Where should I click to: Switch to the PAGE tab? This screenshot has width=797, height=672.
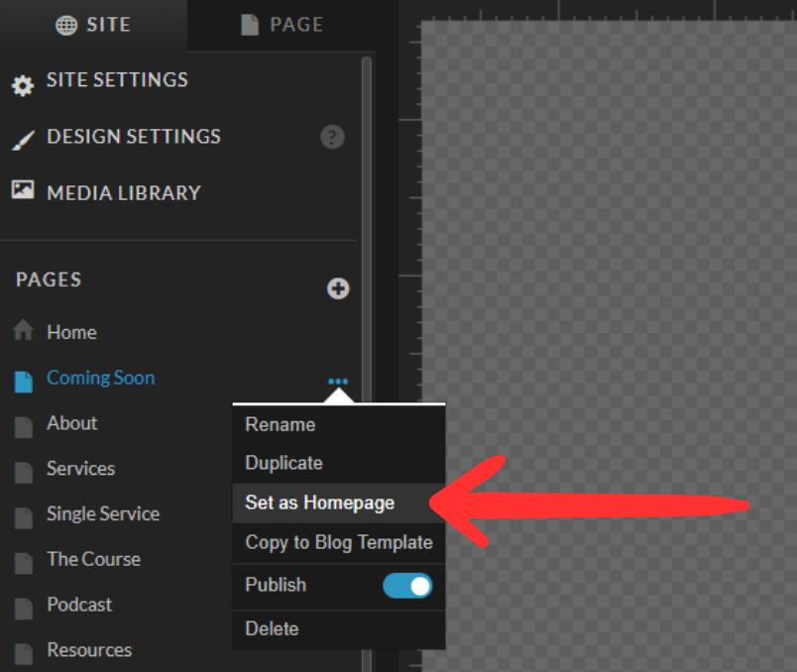pos(282,25)
